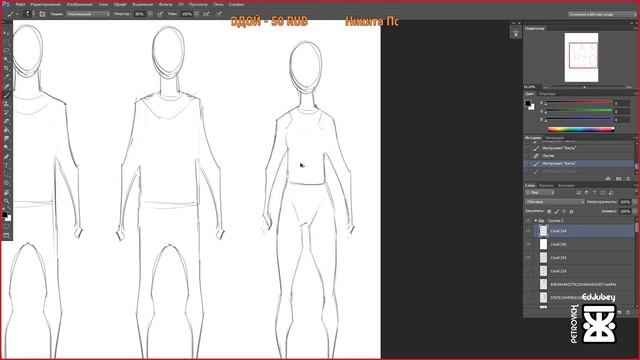Open the brush opacity slider arrow
The height and width of the screenshot is (360, 640).
point(150,14)
